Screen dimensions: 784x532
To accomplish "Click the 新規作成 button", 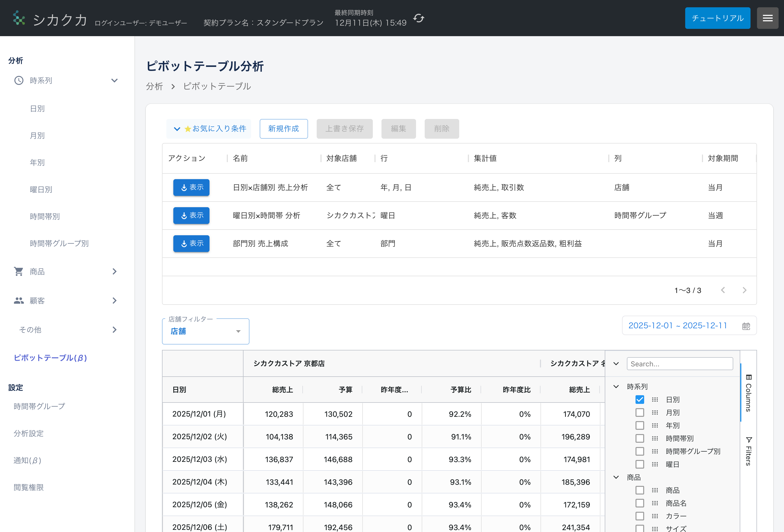I will (283, 129).
